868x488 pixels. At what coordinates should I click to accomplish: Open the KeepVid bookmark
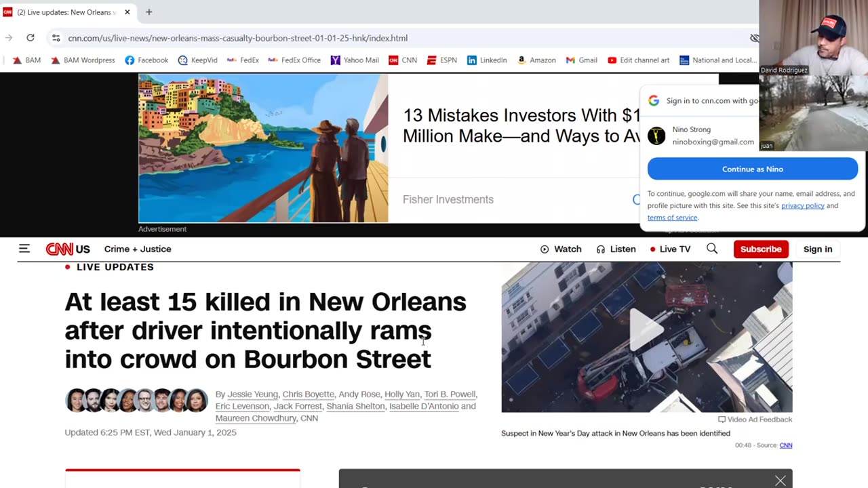197,60
